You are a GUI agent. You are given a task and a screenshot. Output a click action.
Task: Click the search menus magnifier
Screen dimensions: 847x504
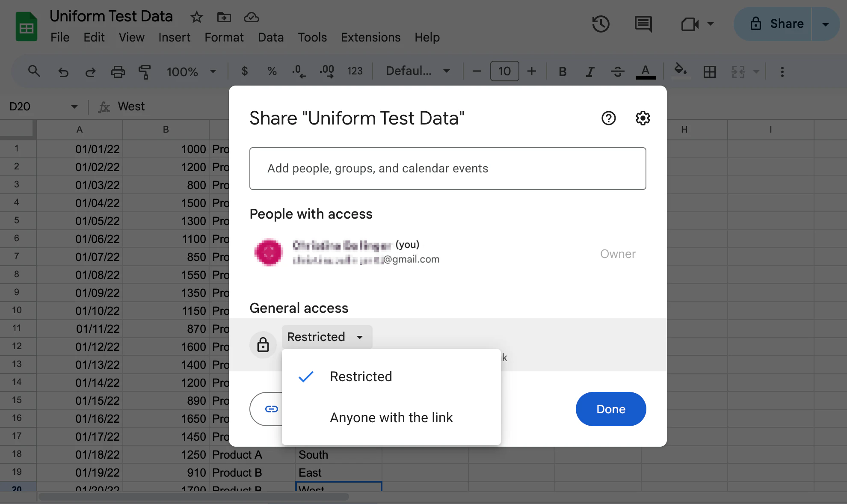34,71
